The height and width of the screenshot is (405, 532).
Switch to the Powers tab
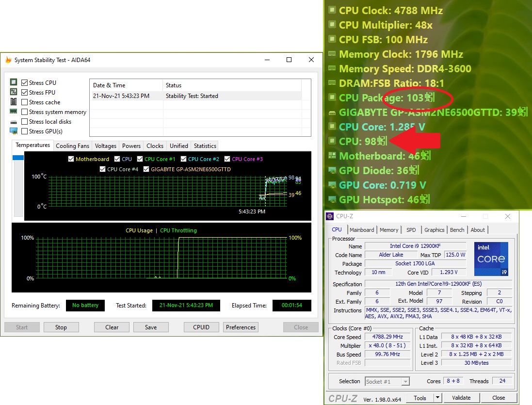(131, 146)
